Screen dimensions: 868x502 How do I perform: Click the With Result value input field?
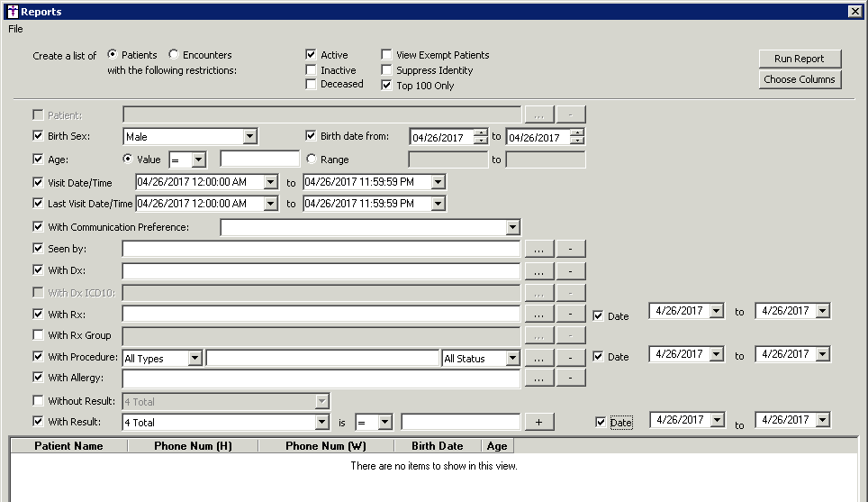pos(461,422)
